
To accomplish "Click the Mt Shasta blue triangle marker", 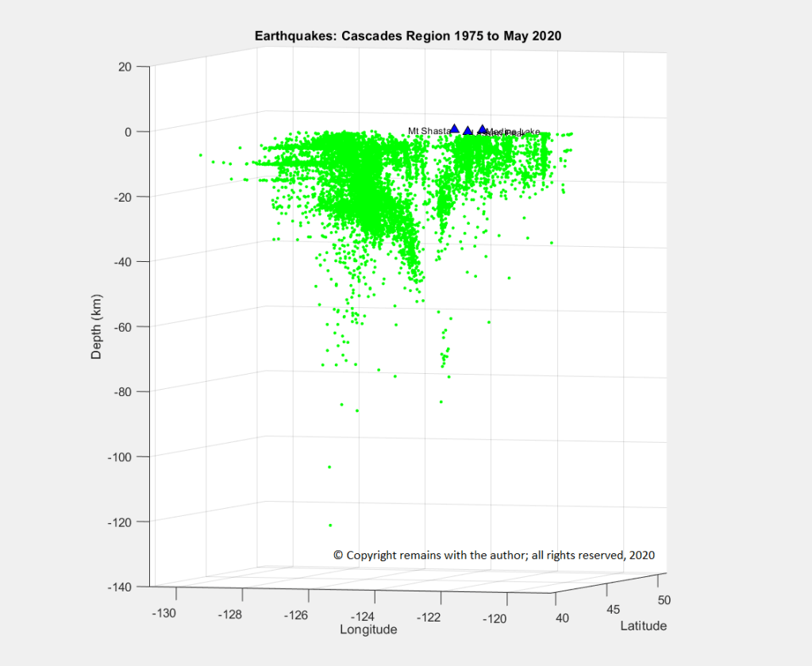I will coord(455,129).
